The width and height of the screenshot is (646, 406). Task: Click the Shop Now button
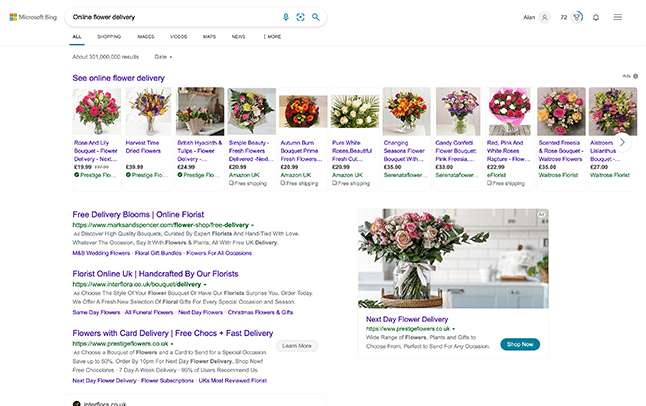coord(520,344)
